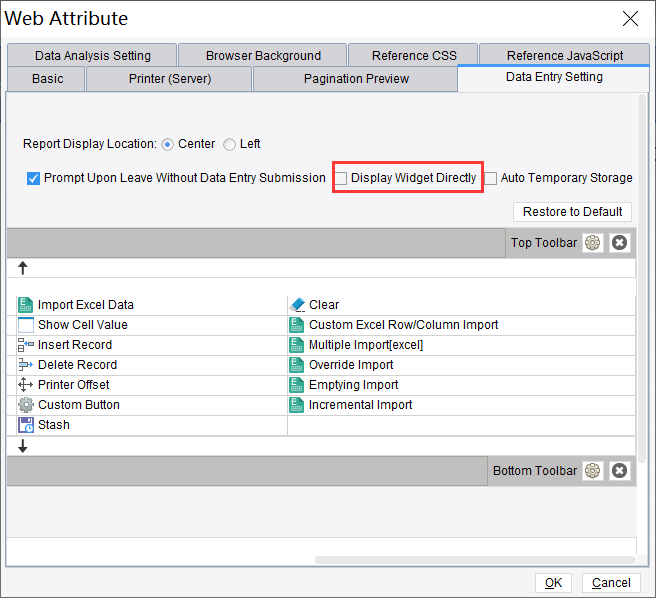This screenshot has height=598, width=656.
Task: Open Bottom Toolbar settings gear
Action: 592,471
